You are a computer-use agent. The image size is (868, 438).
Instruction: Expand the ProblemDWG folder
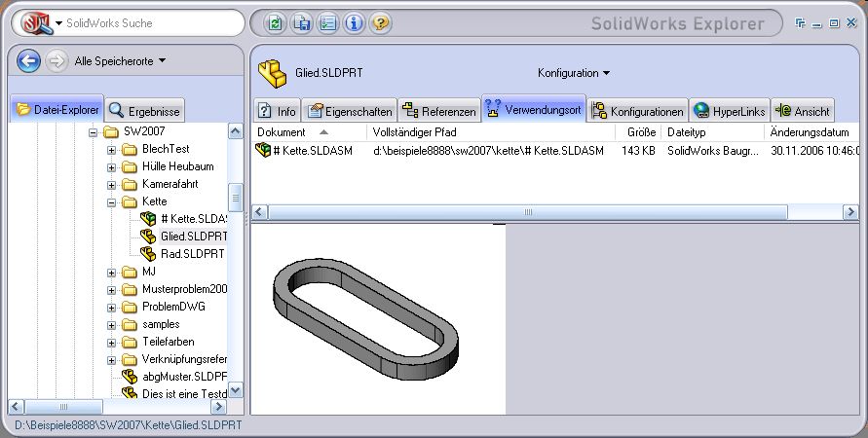[111, 308]
